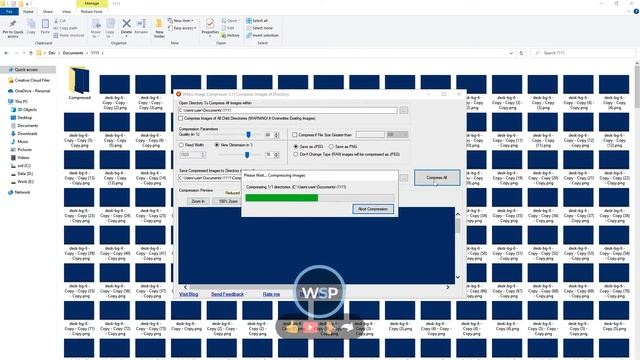Image resolution: width=640 pixels, height=360 pixels.
Task: Click Pin to Quick access in ribbon
Action: [x=13, y=29]
